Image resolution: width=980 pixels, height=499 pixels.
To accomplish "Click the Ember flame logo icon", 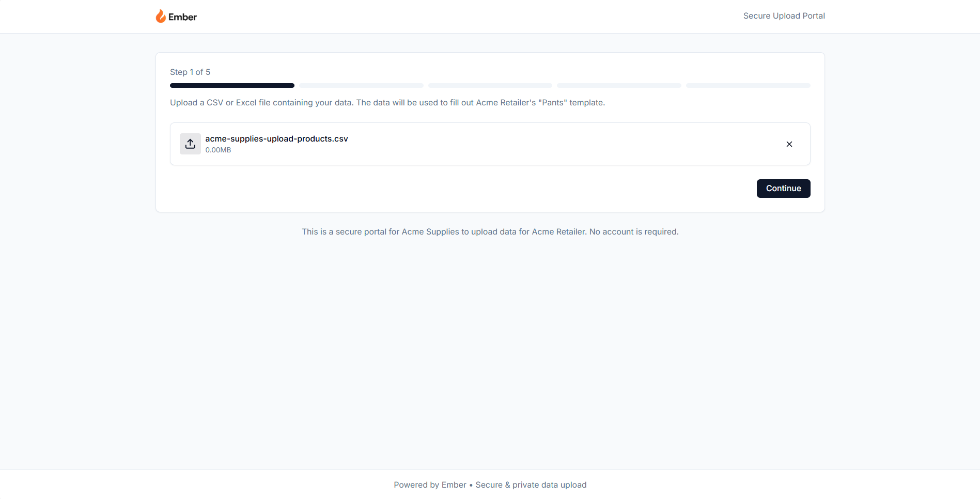I will point(161,16).
